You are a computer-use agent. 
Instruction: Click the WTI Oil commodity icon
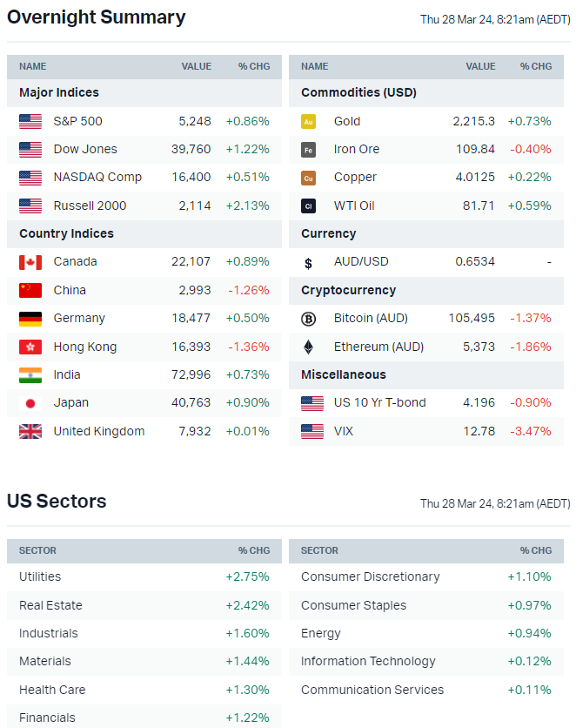point(308,206)
